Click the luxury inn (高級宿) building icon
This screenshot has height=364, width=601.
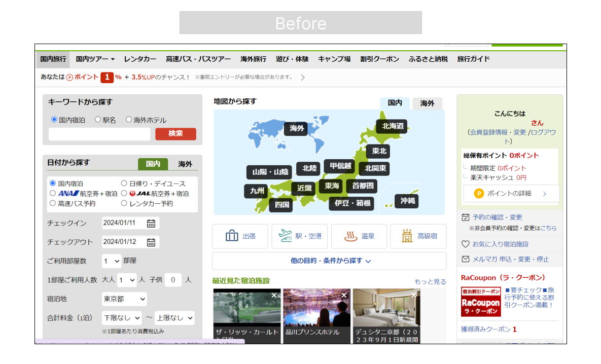407,236
